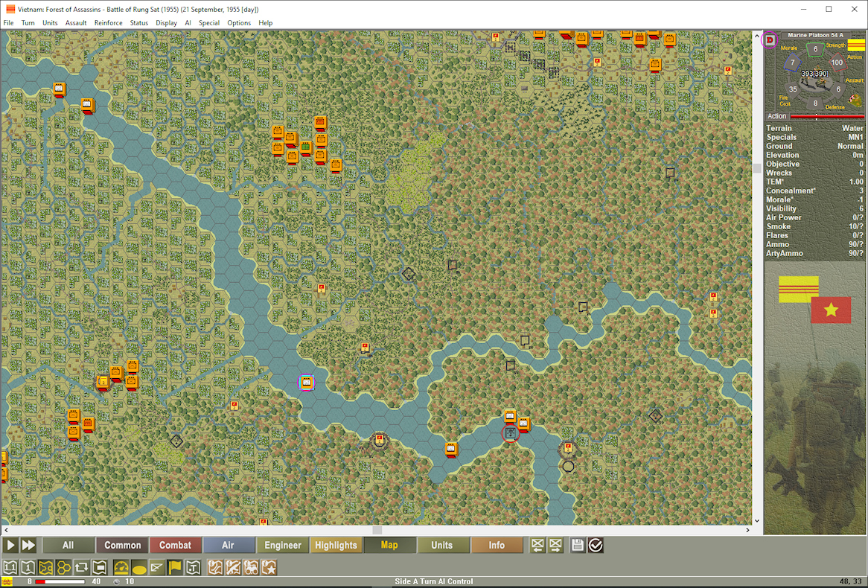
Task: Click the floppy disk save icon
Action: point(578,546)
